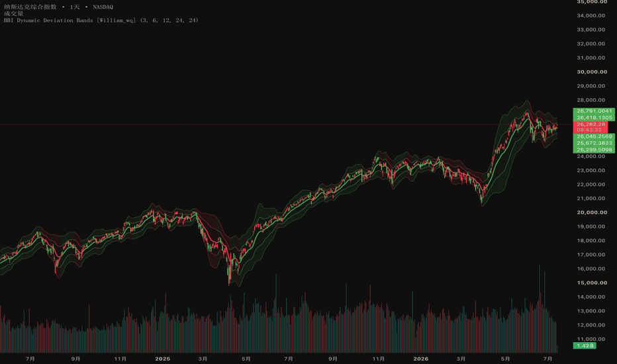Viewport: 617px width, 364px height.
Task: Click the 18,000.00 price axis label
Action: click(x=591, y=241)
